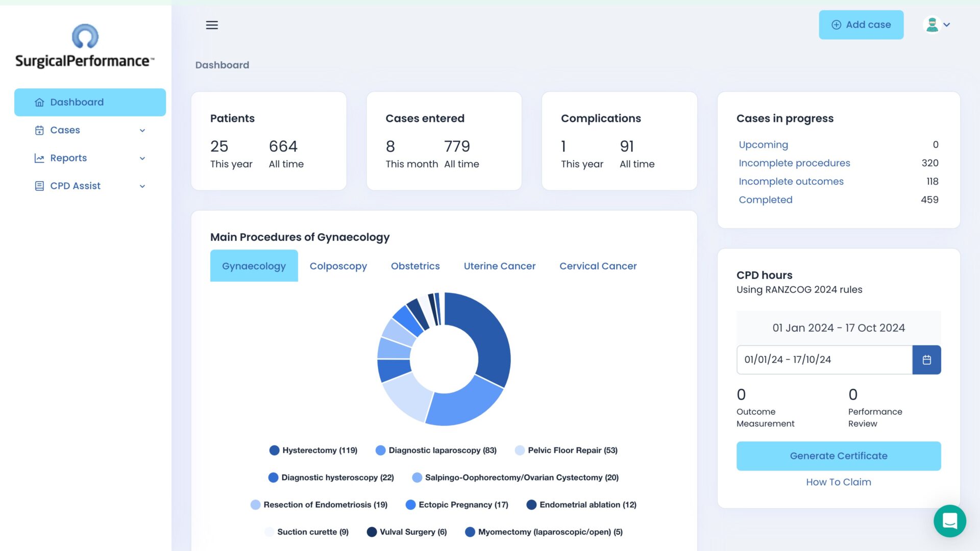Click the Dashboard home icon

pos(39,103)
